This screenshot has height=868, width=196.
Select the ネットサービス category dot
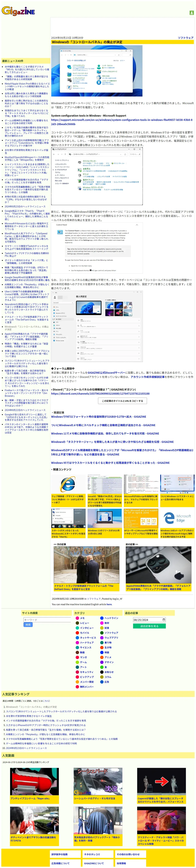[x=77, y=638]
